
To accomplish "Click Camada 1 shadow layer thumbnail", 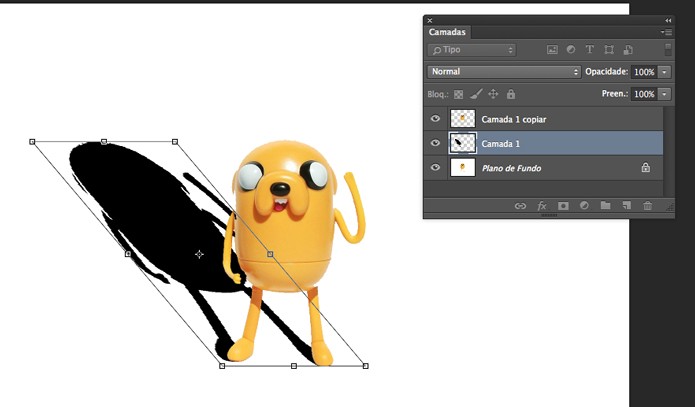I will tap(463, 143).
